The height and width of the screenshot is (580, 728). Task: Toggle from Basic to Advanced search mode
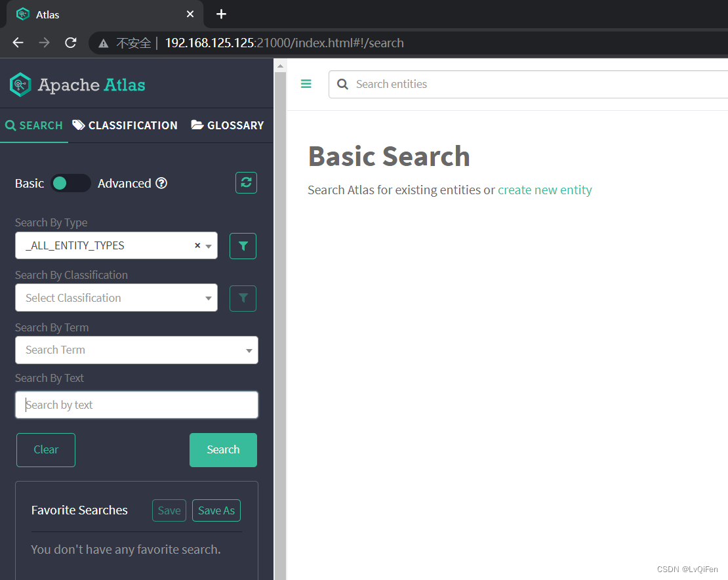tap(71, 183)
